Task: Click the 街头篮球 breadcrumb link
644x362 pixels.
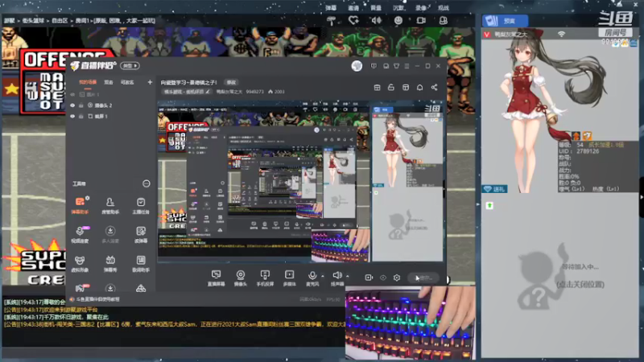Action: tap(33, 21)
